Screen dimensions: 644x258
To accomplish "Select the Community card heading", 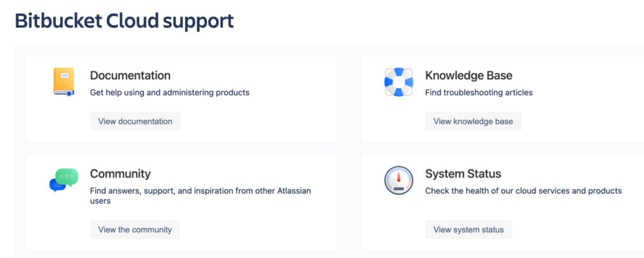I will tap(120, 174).
